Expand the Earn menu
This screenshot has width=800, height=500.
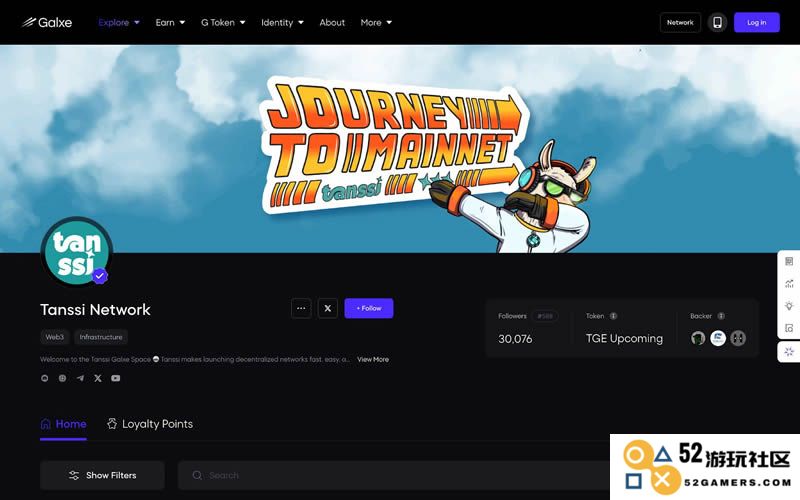tap(170, 22)
